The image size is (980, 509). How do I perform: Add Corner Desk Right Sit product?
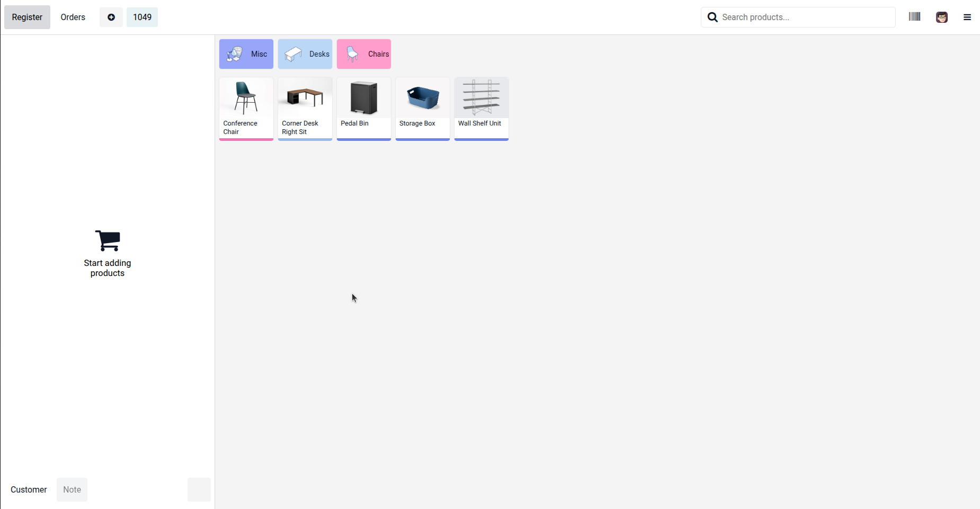point(305,109)
